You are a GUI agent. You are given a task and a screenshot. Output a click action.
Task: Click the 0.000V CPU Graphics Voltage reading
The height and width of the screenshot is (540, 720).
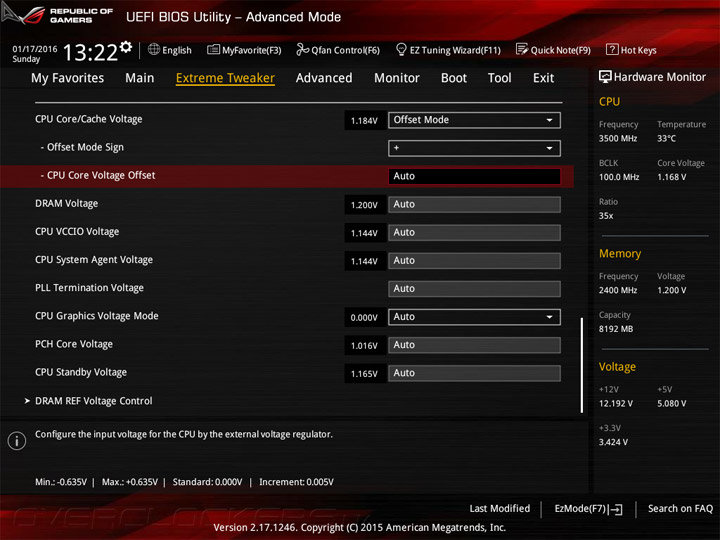tap(364, 317)
